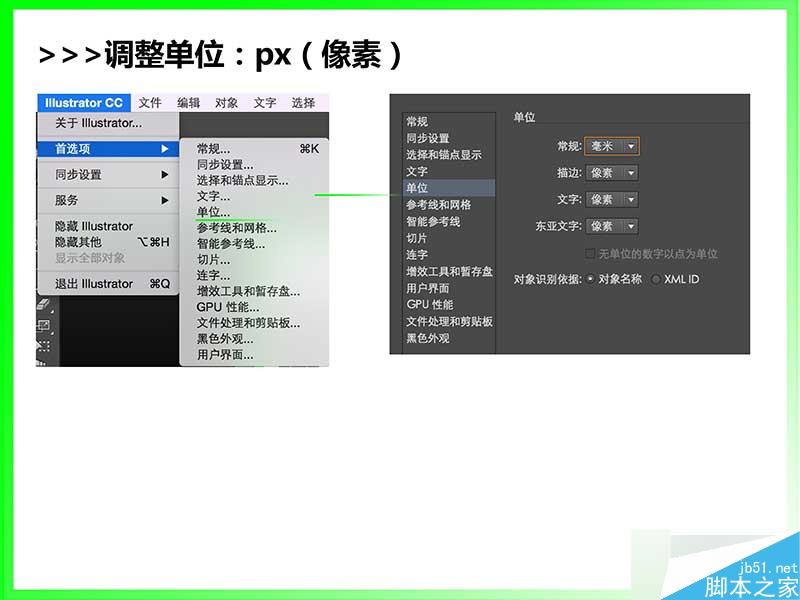Open the 描边 unit dropdown

[612, 173]
